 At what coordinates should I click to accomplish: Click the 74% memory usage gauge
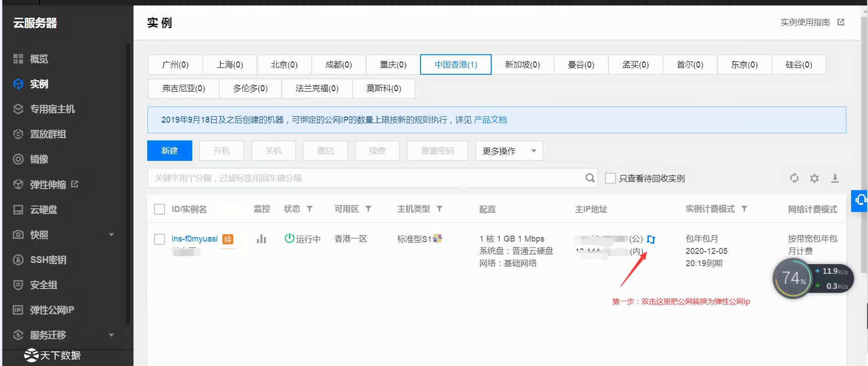793,278
